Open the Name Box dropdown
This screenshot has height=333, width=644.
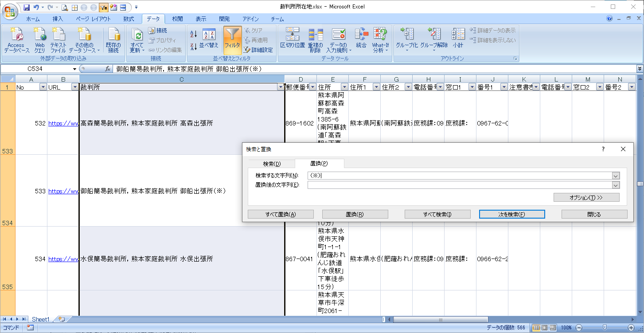(74, 69)
